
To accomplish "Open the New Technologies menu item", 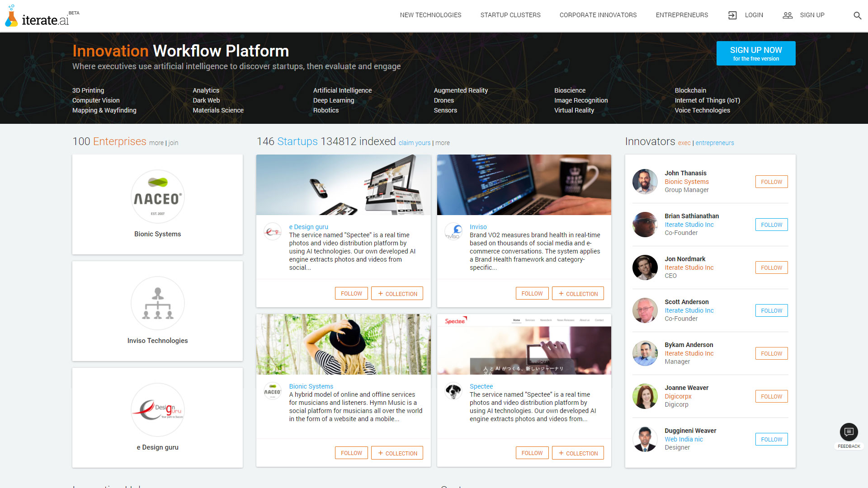I will (x=430, y=15).
